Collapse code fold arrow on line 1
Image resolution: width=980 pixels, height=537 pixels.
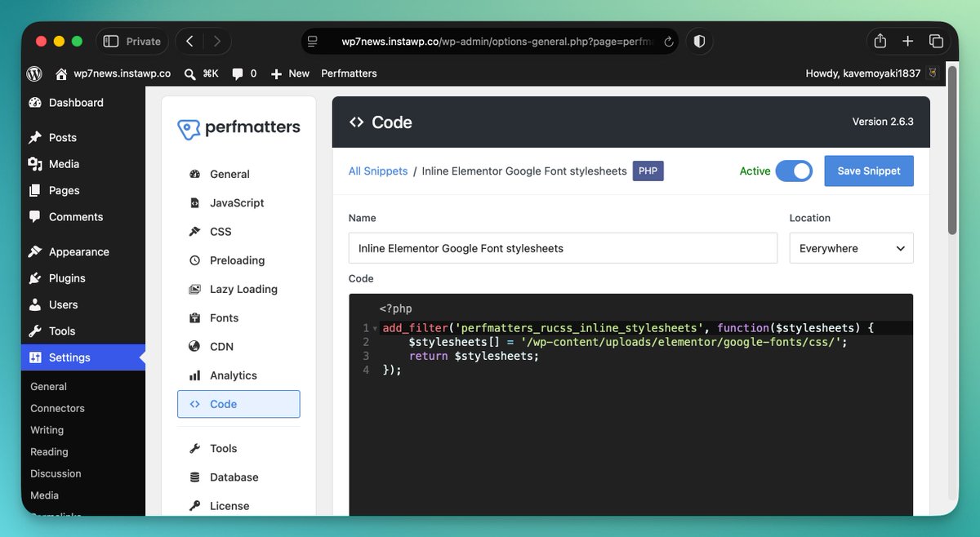point(375,328)
